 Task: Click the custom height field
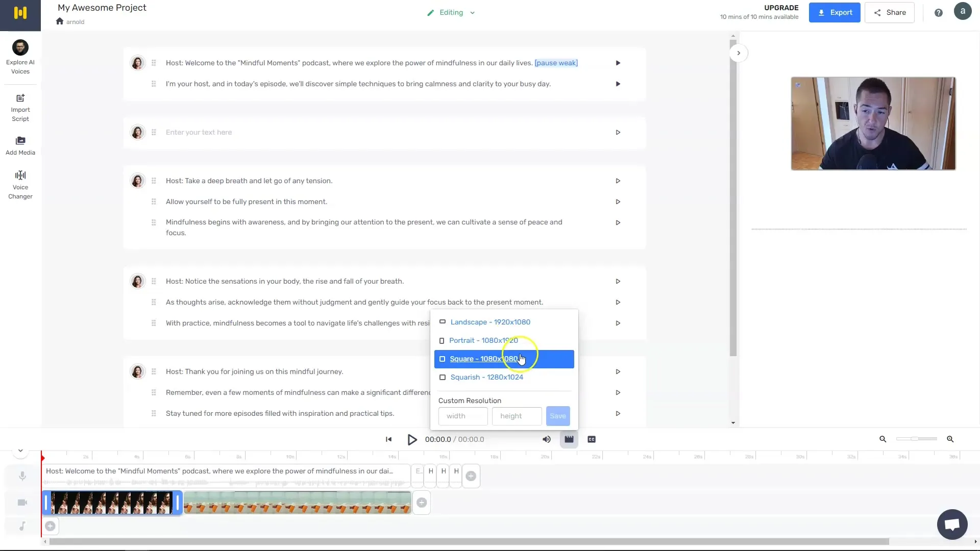[517, 416]
